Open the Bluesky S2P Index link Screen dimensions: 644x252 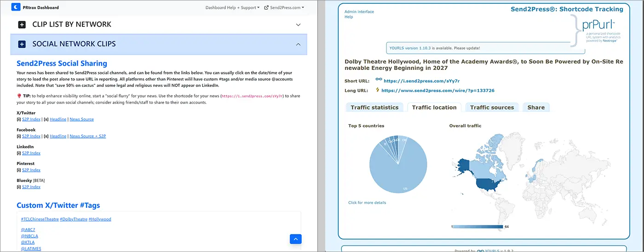point(31,187)
